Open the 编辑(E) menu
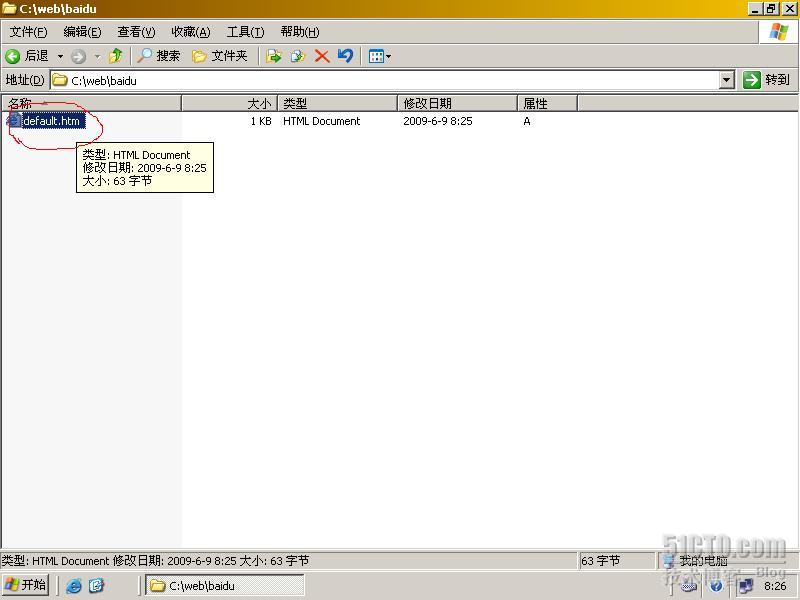Screen dimensions: 800x600 pyautogui.click(x=82, y=32)
